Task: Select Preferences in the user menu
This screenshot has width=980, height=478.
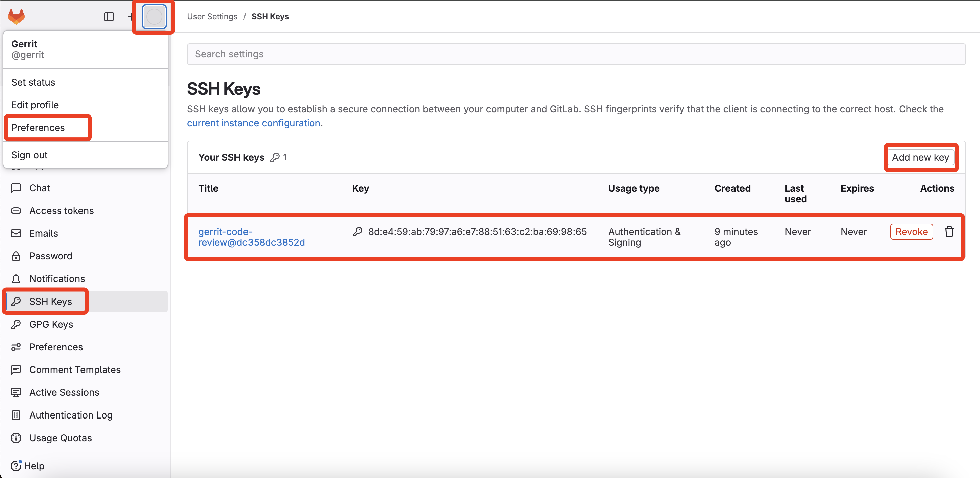Action: pyautogui.click(x=38, y=127)
